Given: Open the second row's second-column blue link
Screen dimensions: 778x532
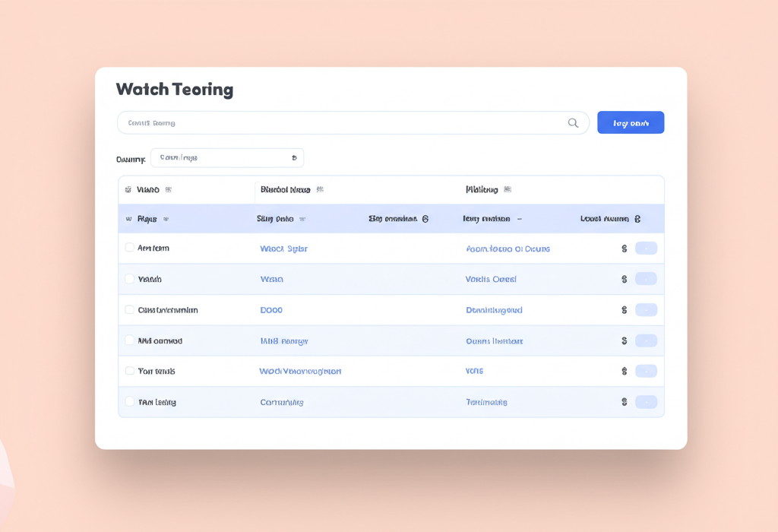Looking at the screenshot, I should (272, 280).
